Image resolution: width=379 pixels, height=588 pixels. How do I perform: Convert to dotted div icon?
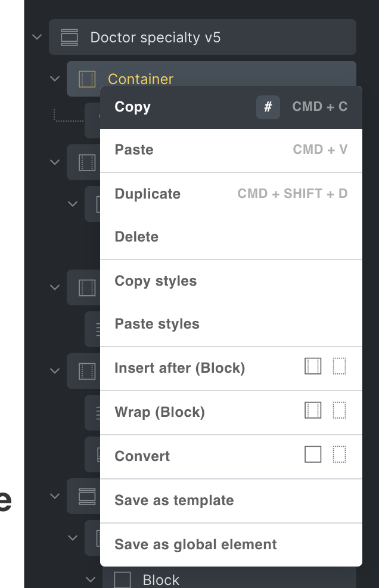pos(339,454)
